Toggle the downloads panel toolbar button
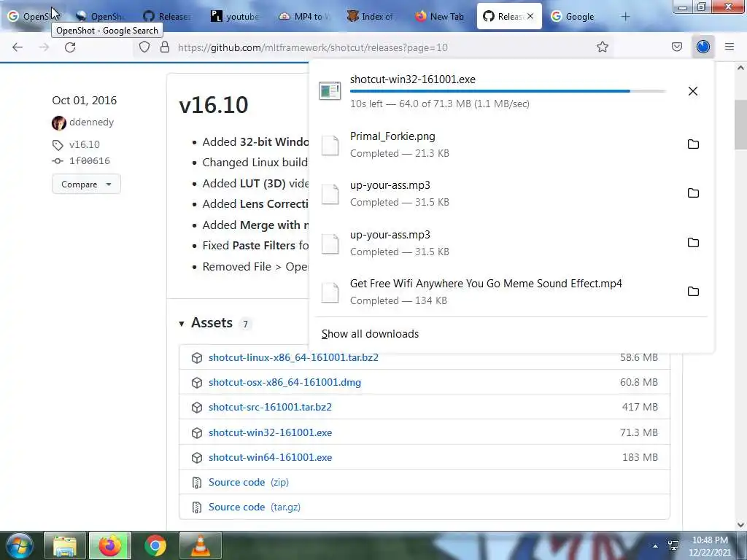This screenshot has width=747, height=560. (x=703, y=47)
